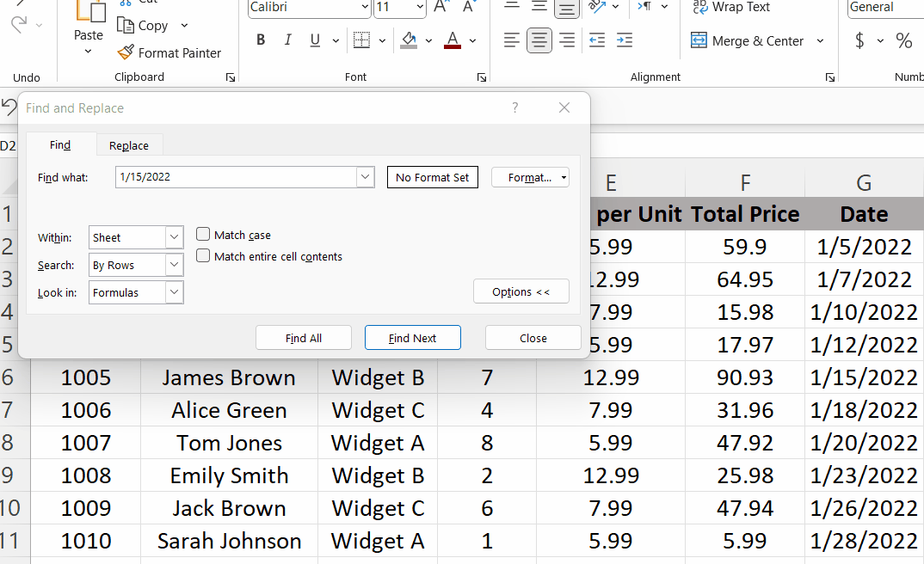Expand the Paste options arrow
The image size is (924, 564).
(x=88, y=52)
